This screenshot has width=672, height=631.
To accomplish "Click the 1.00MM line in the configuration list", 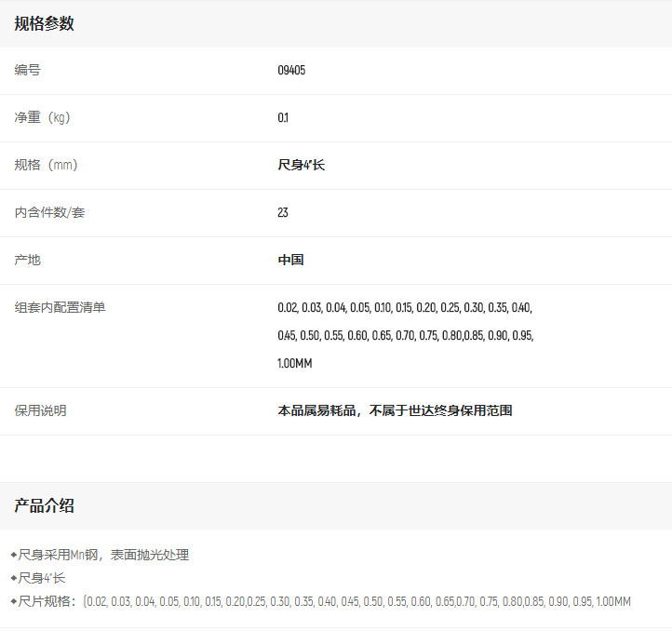I will 295,364.
